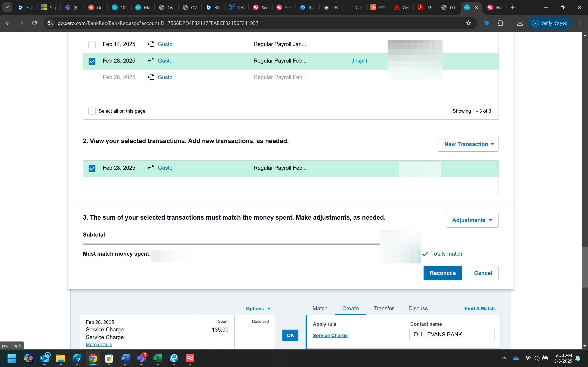Expand the Options dropdown above the statement line
The width and height of the screenshot is (588, 367).
pyautogui.click(x=258, y=308)
